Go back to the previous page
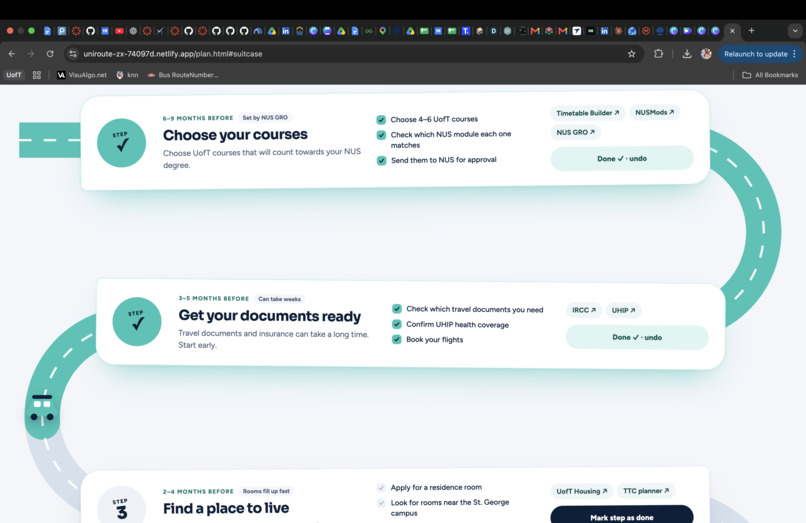 click(12, 53)
